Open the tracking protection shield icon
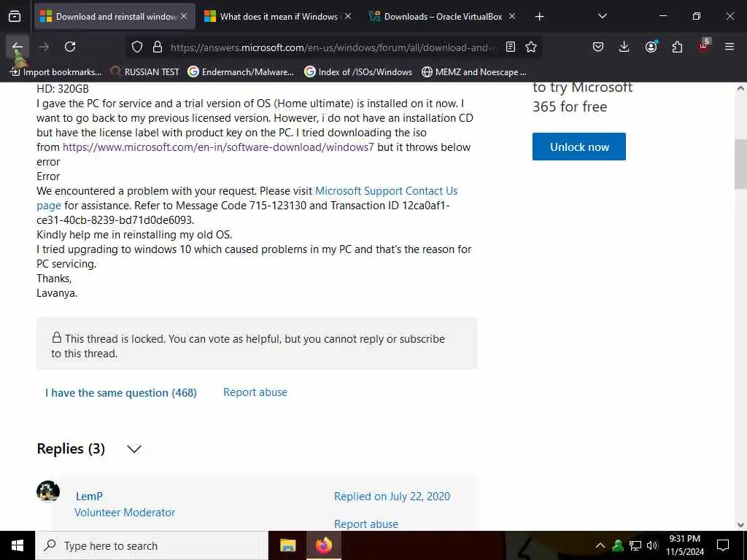 (137, 47)
